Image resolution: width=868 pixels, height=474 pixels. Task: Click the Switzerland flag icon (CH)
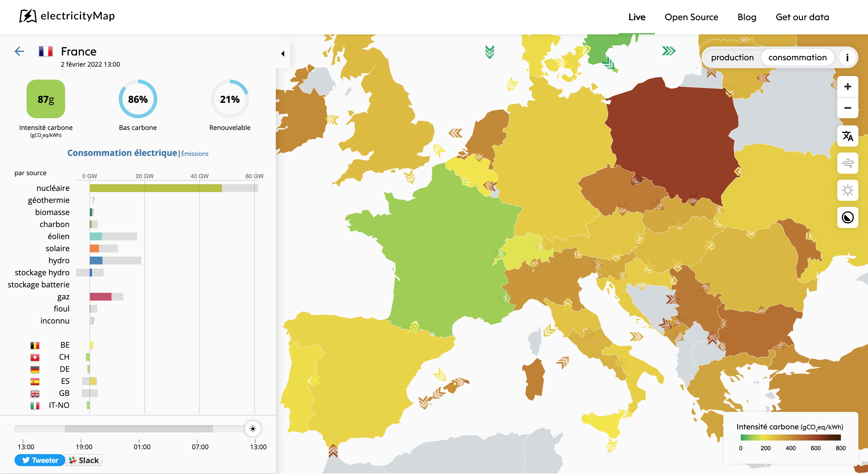coord(35,357)
